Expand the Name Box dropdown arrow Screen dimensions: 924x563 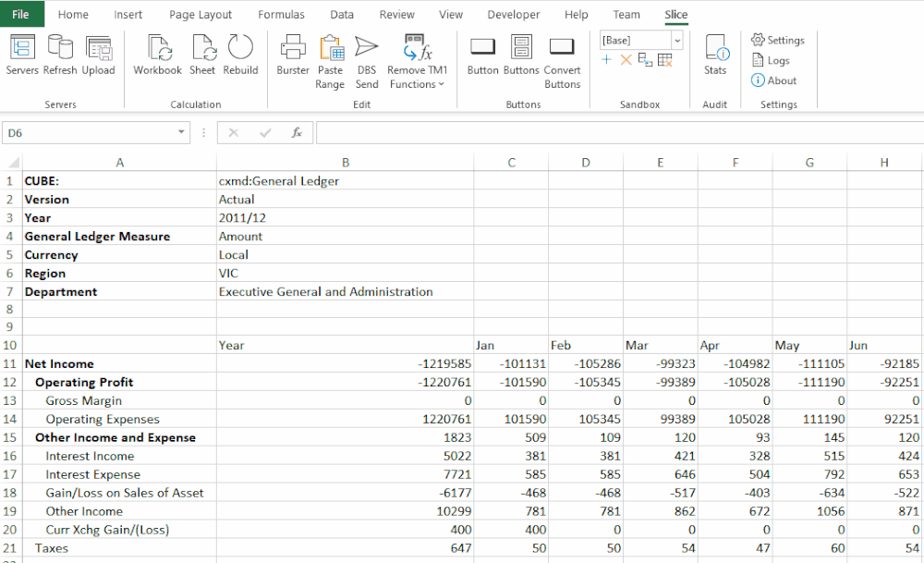(x=181, y=133)
